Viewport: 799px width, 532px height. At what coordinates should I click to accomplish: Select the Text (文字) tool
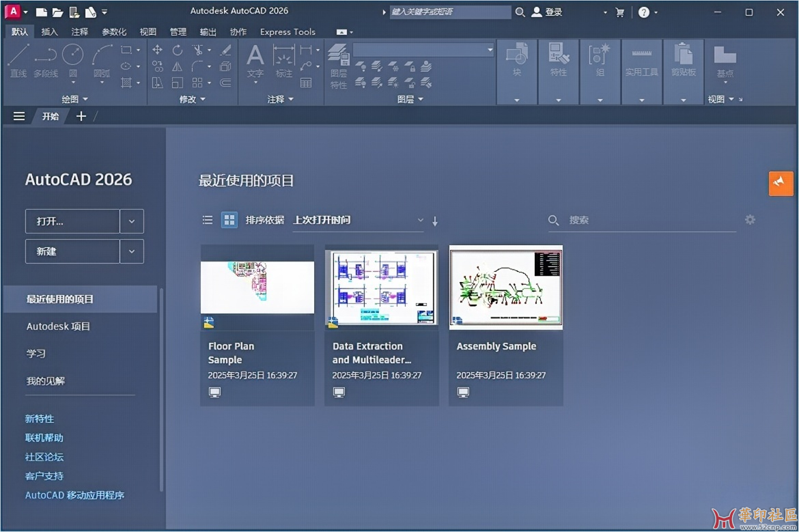(255, 60)
